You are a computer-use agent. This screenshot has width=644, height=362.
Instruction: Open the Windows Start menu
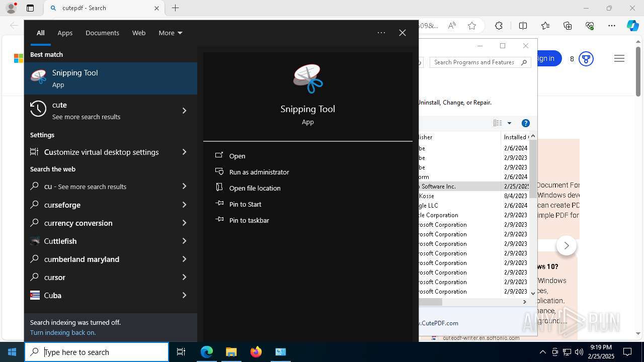12,352
